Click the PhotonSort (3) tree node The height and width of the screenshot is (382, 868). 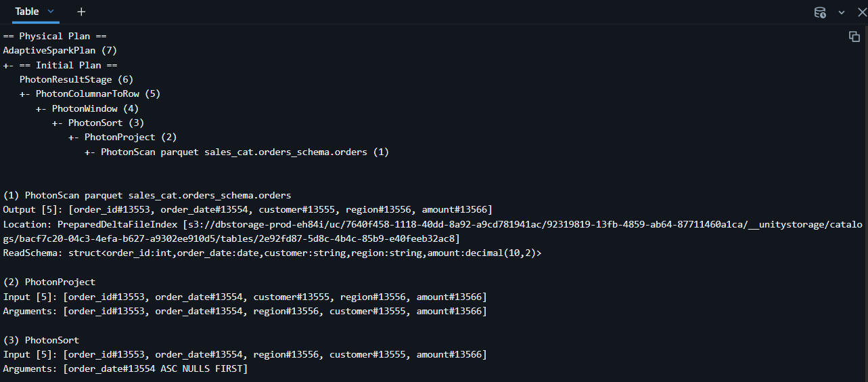pyautogui.click(x=106, y=123)
